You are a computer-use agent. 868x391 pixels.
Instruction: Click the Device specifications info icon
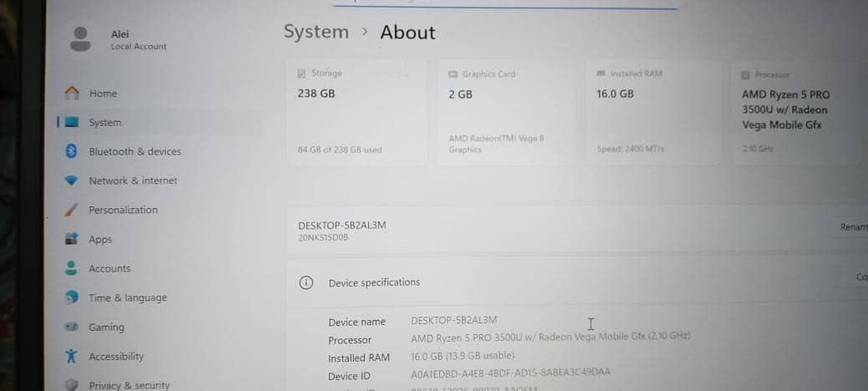(x=306, y=282)
